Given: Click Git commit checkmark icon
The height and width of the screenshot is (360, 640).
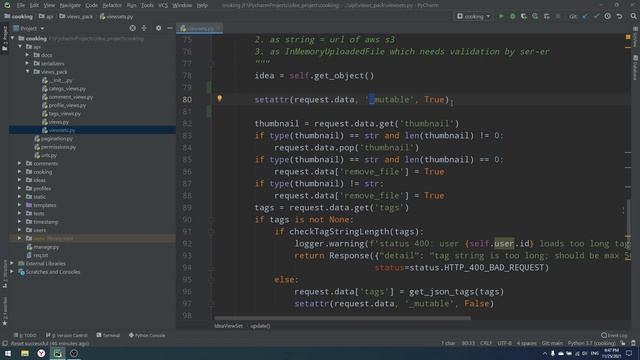Looking at the screenshot, I should click(596, 16).
